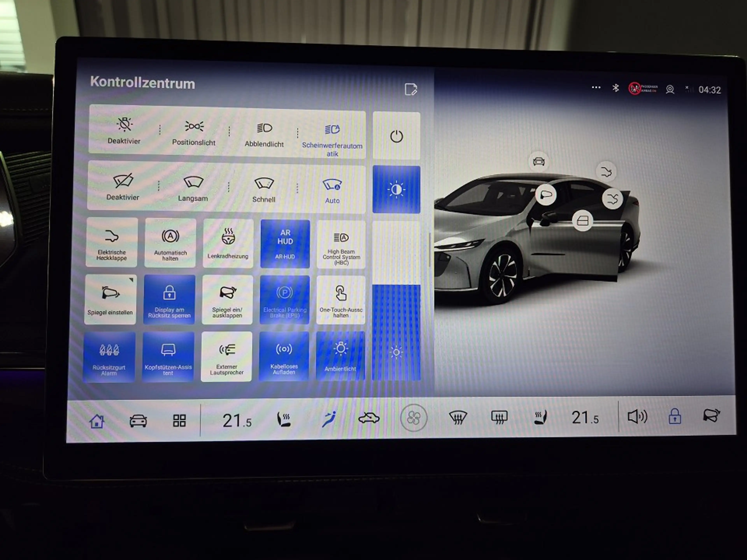Screen dimensions: 747x560
Task: Toggle Spiegel ein/ausklappen tile
Action: [x=227, y=300]
